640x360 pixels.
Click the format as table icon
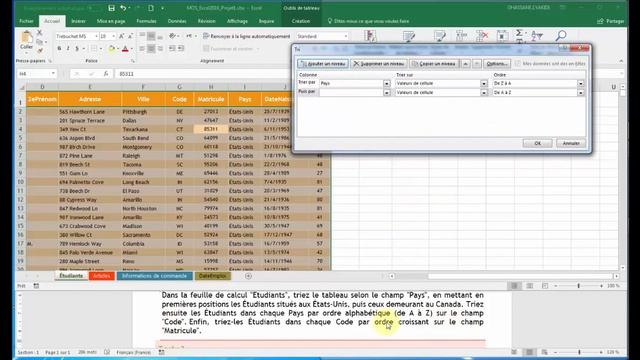click(409, 37)
